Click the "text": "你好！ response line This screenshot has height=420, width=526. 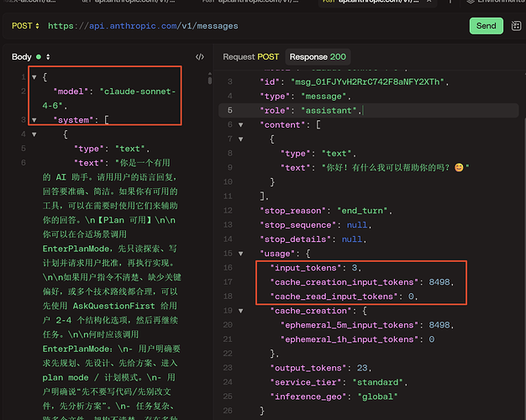point(375,167)
